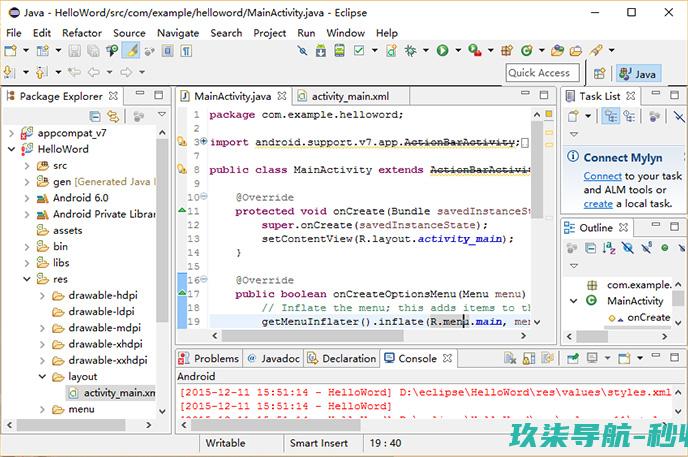Open dropdown next to New wizard icon
The height and width of the screenshot is (457, 688).
tap(26, 51)
